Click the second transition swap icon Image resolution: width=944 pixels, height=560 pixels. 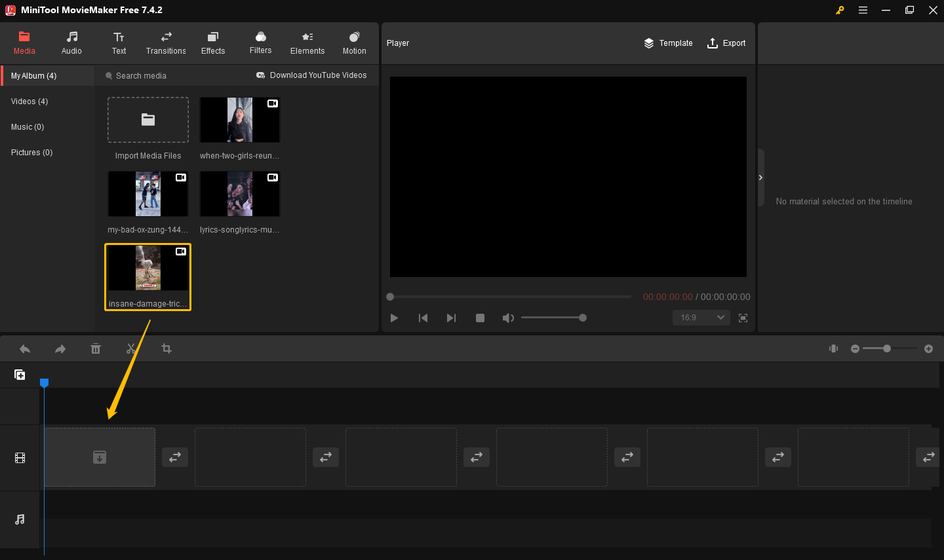tap(326, 457)
